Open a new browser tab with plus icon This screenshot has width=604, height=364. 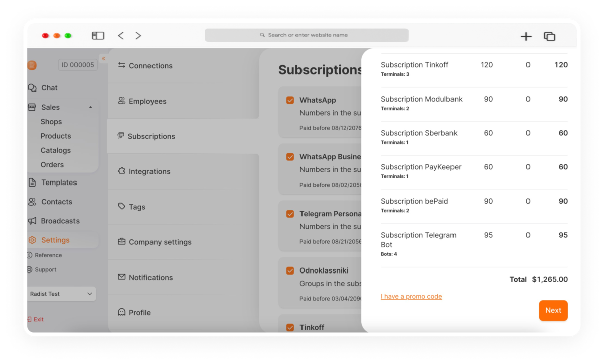point(526,36)
